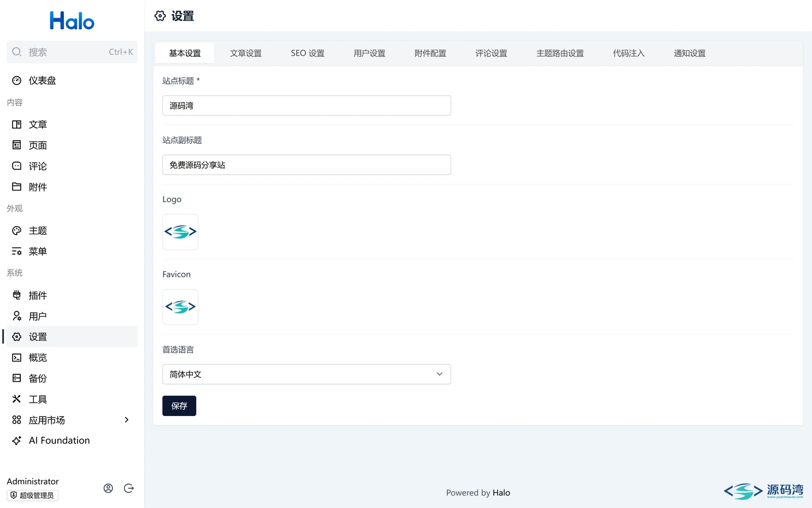Click the Administrator username text
812x508 pixels.
point(32,481)
